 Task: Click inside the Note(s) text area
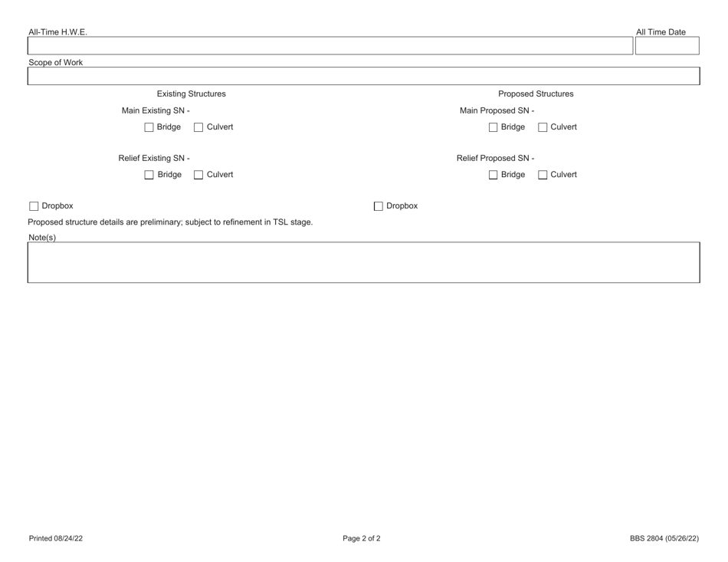tap(363, 262)
